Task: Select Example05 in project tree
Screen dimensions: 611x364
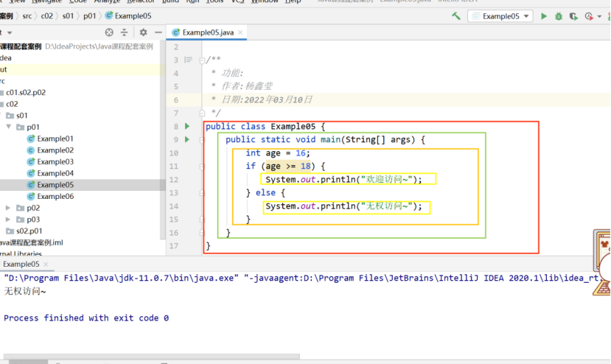Action: click(x=55, y=185)
